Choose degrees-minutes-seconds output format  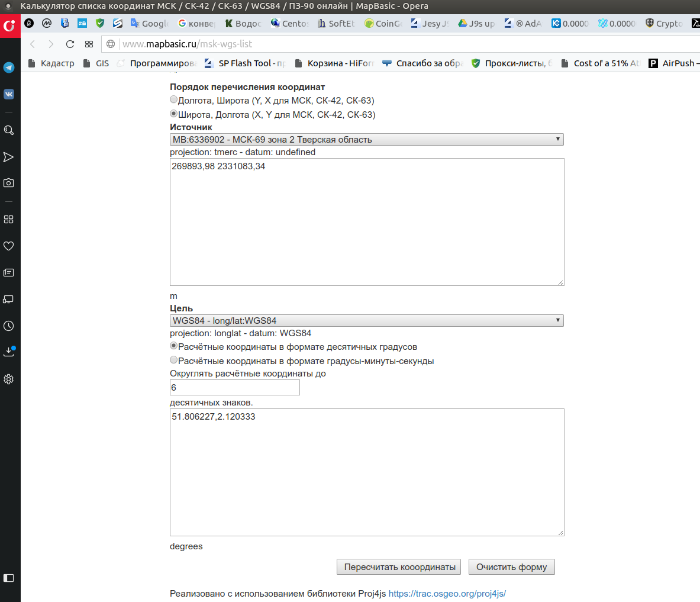point(173,360)
